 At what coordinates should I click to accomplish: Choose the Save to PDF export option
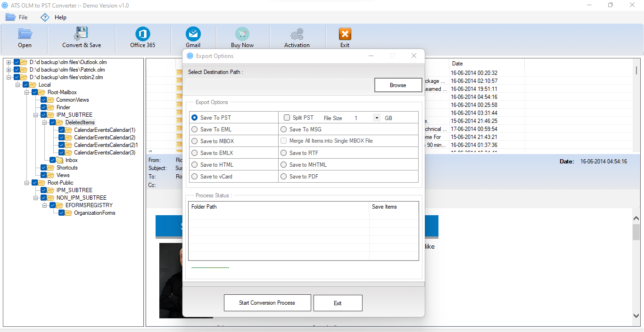point(283,176)
